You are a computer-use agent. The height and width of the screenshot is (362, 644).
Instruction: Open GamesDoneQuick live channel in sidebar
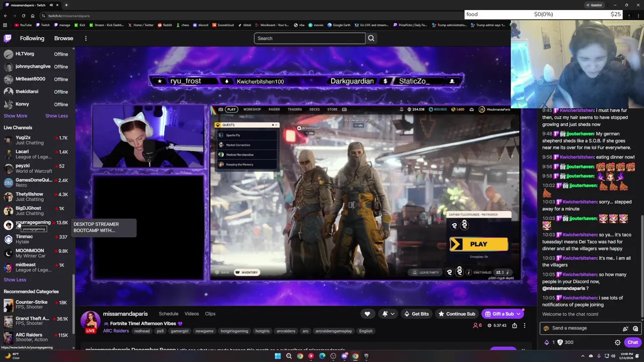click(x=36, y=183)
